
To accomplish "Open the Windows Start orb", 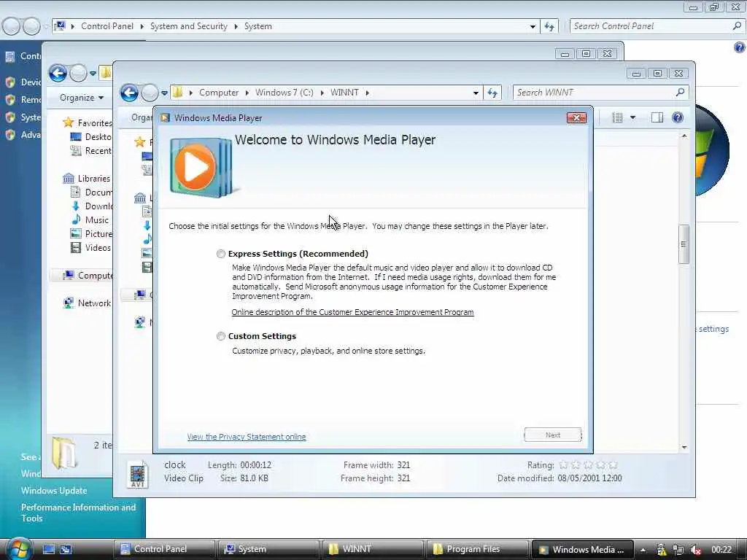I will tap(18, 549).
